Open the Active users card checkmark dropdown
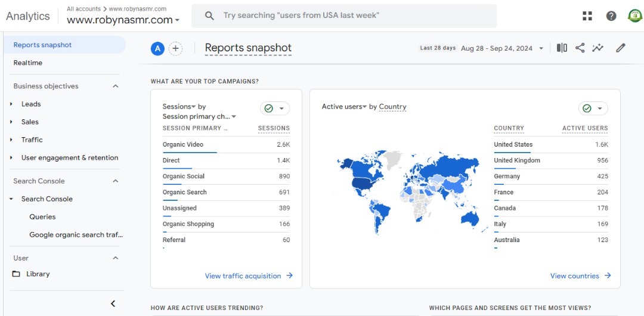This screenshot has height=316, width=644. tap(593, 109)
